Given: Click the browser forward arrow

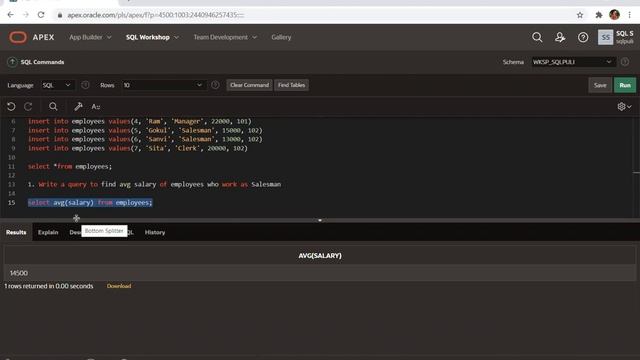Looking at the screenshot, I should (x=26, y=15).
